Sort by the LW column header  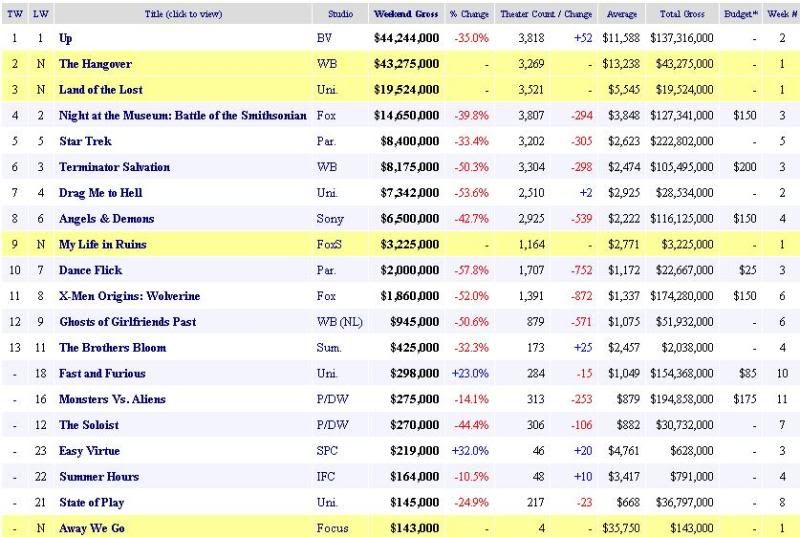[39, 15]
